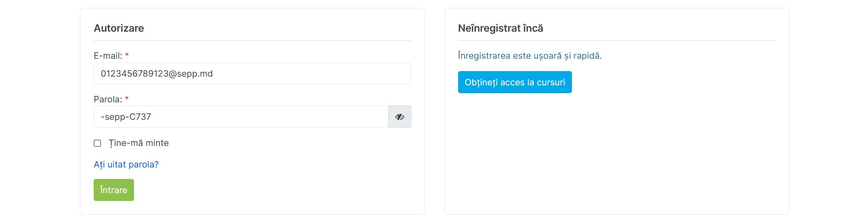This screenshot has height=223, width=868.
Task: Toggle password visibility eye icon
Action: click(400, 117)
